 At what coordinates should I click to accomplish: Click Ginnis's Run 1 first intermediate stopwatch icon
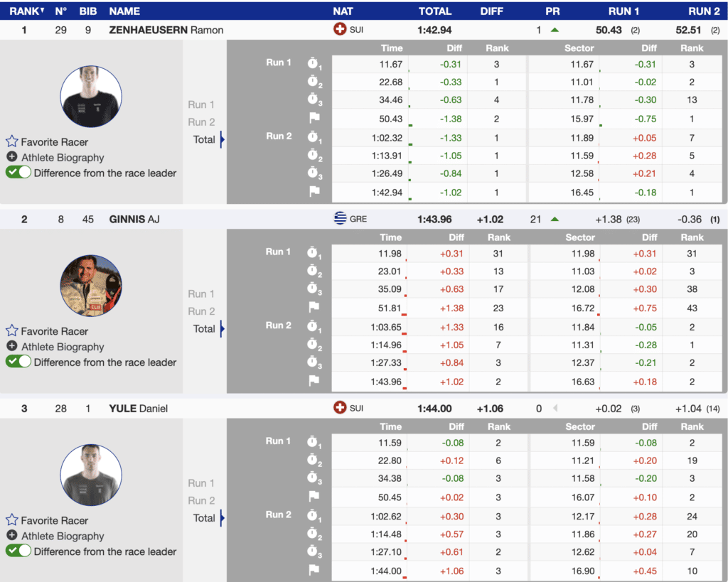[314, 254]
